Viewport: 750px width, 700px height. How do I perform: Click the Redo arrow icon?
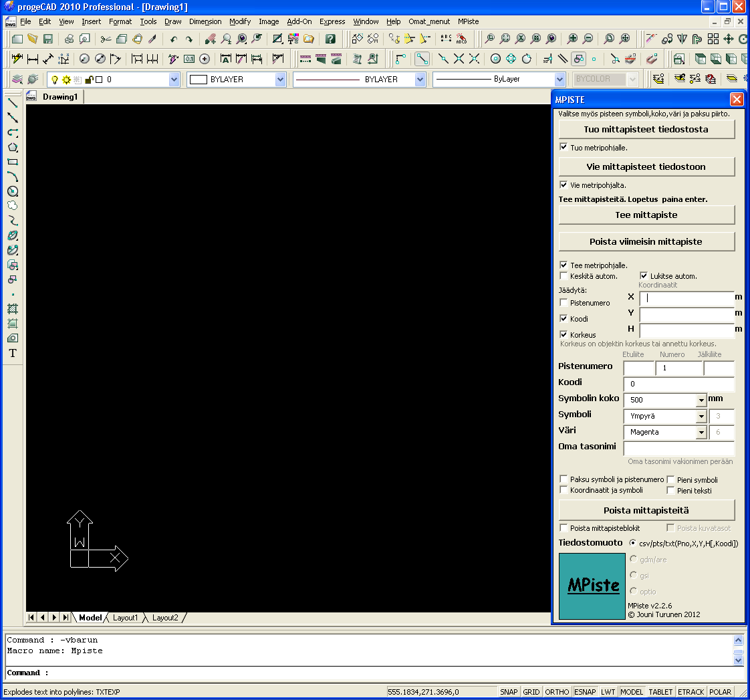(x=189, y=39)
